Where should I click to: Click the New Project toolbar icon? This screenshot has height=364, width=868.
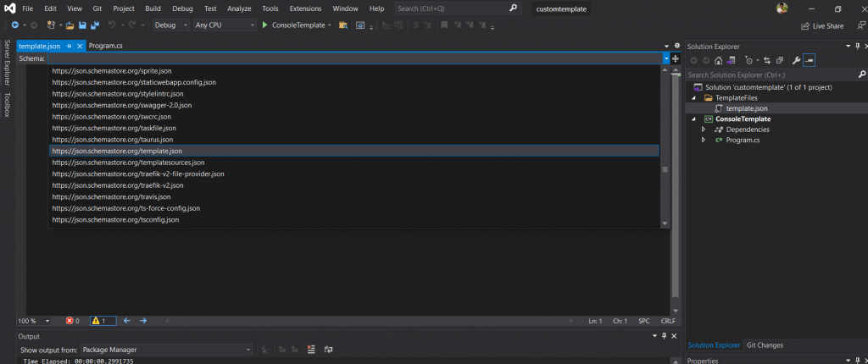tap(51, 25)
